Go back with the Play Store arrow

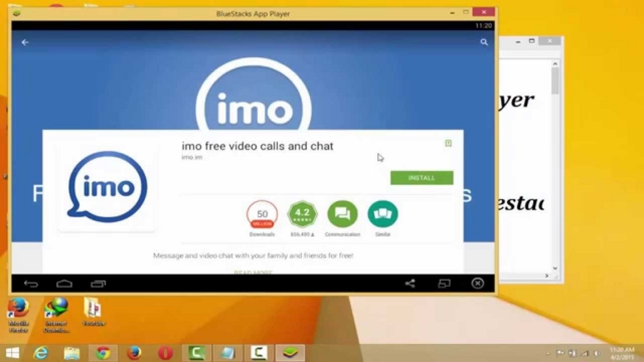point(25,42)
